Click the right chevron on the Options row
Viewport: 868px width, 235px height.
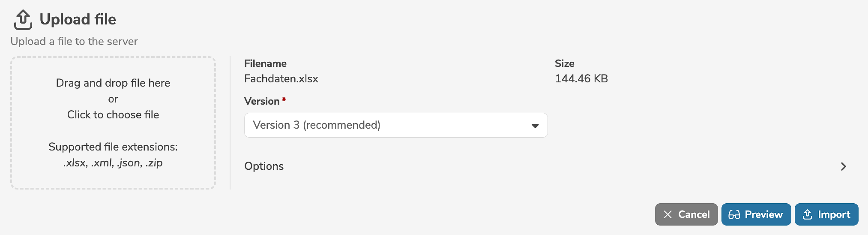coord(843,166)
